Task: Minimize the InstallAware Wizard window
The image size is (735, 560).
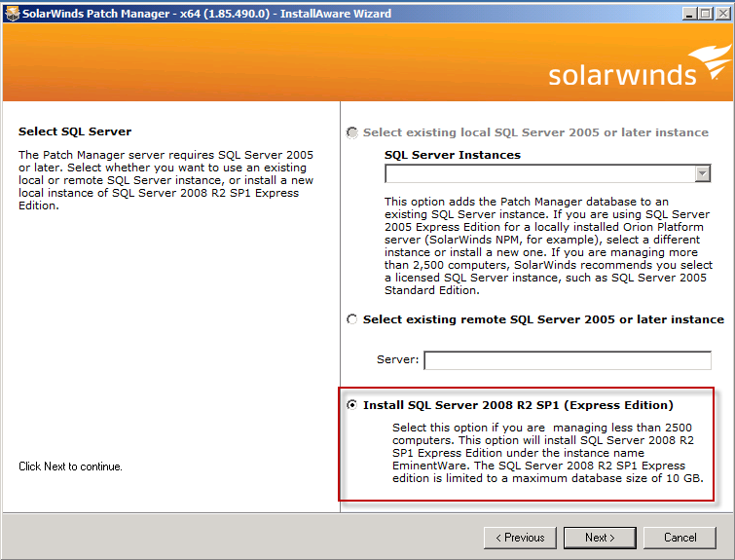Action: [x=689, y=14]
